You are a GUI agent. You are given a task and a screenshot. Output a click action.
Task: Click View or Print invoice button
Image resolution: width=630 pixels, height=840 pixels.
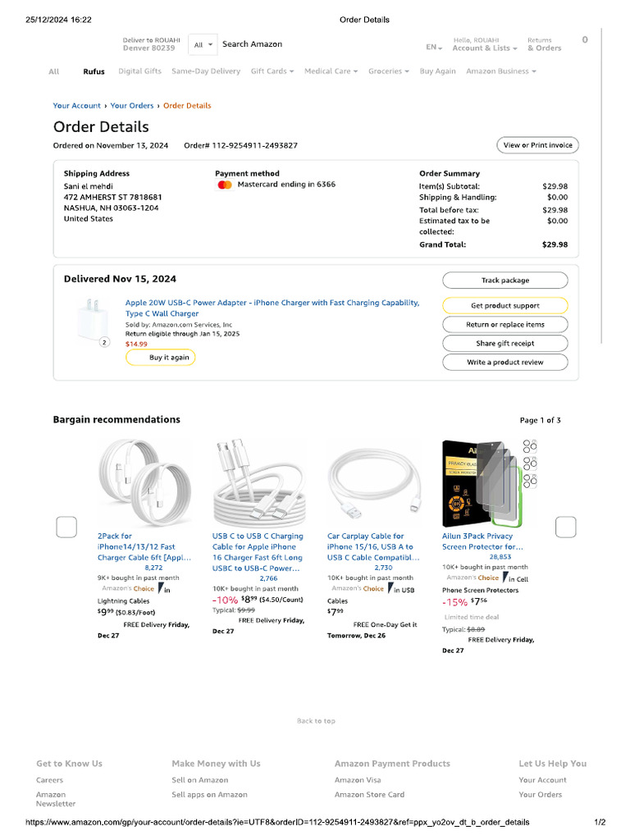pyautogui.click(x=537, y=145)
